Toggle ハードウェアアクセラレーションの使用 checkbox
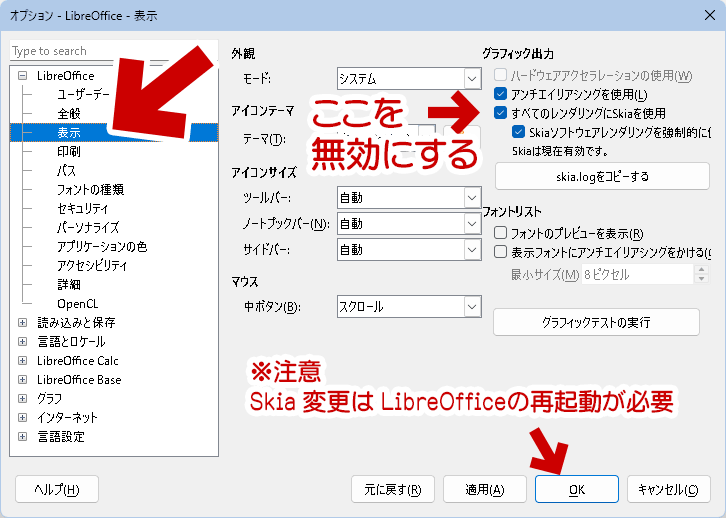 click(500, 75)
